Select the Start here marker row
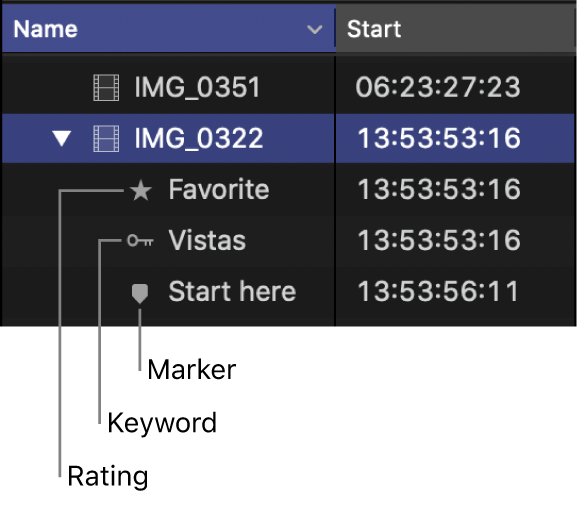This screenshot has height=506, width=578. tap(289, 292)
